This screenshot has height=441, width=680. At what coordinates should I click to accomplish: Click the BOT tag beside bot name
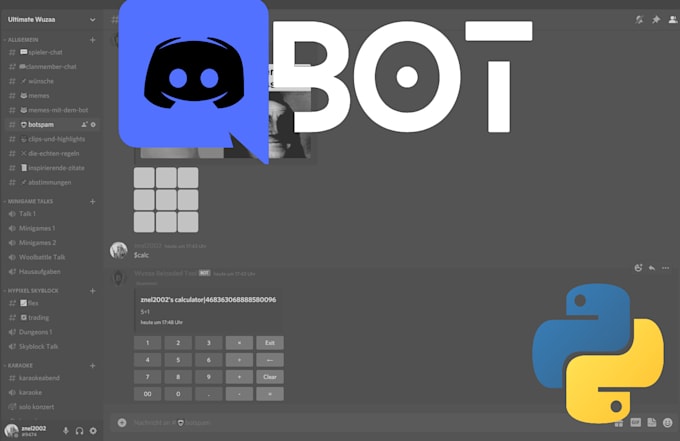[204, 273]
